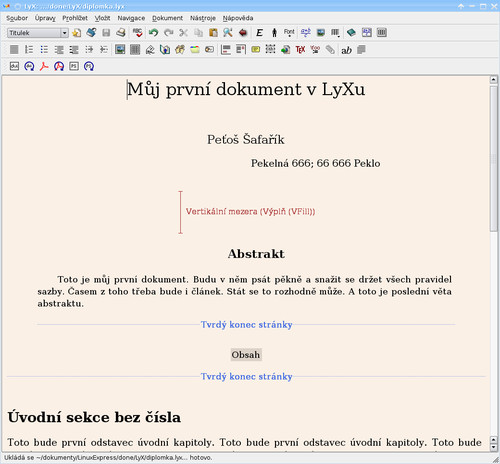
Task: Click the paper clip paragraph settings icon
Action: click(x=330, y=50)
